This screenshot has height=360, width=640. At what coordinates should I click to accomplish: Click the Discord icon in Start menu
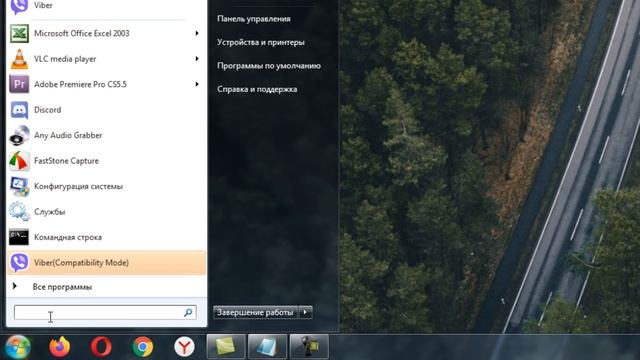pyautogui.click(x=19, y=110)
